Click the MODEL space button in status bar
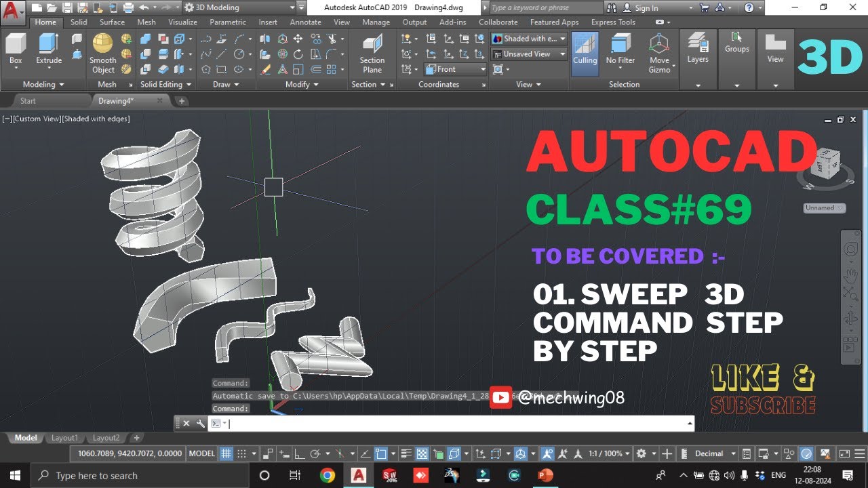 pyautogui.click(x=201, y=453)
